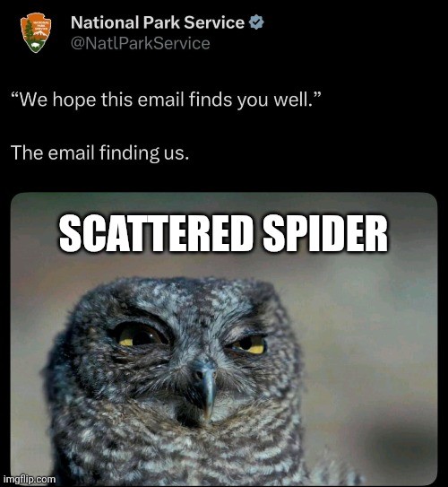The width and height of the screenshot is (448, 487).
Task: Click the owl's beak in the photo
Action: 205,385
